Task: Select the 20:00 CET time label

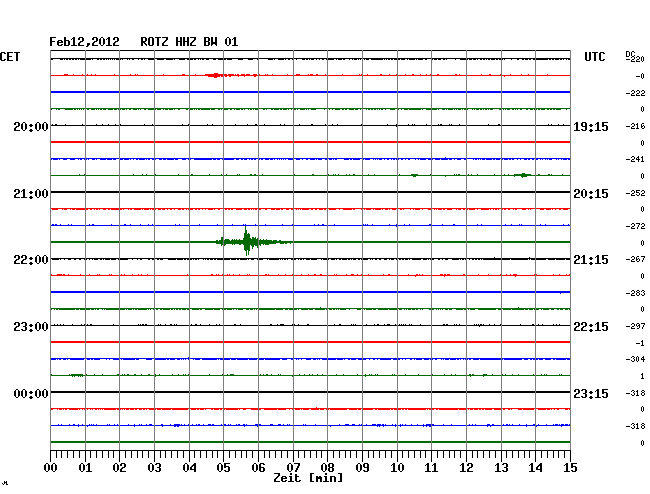Action: click(31, 127)
